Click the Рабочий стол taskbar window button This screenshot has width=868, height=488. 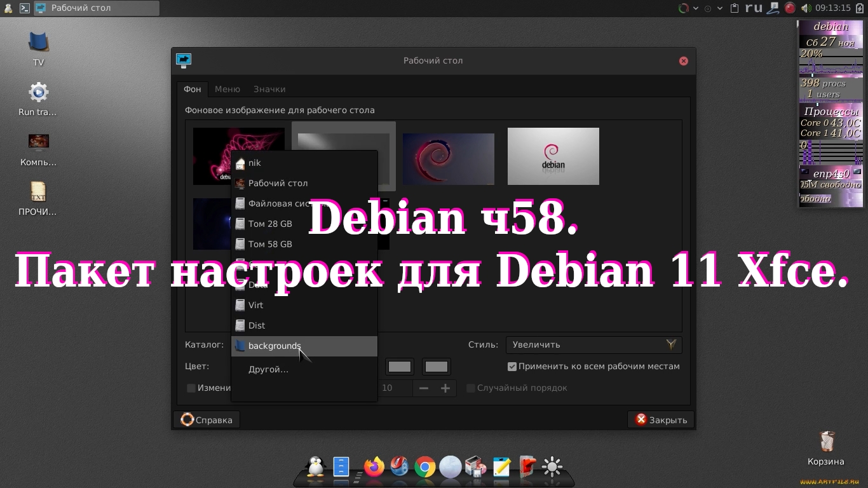point(96,8)
